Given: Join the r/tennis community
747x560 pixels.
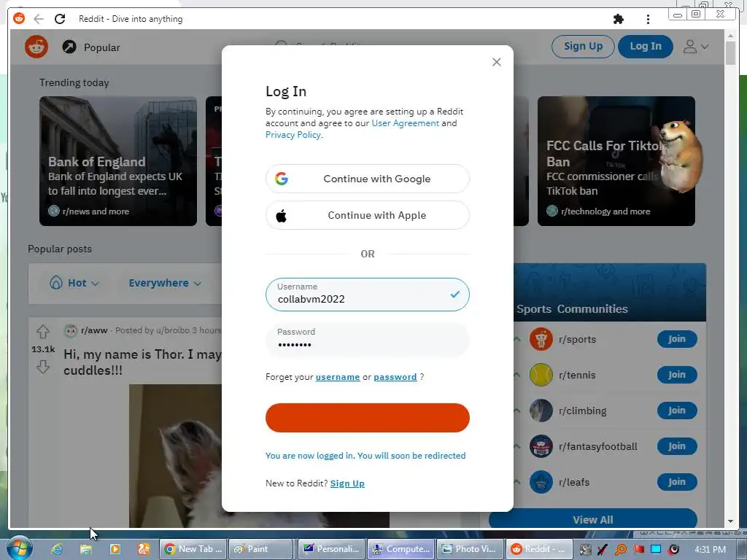Looking at the screenshot, I should coord(677,375).
